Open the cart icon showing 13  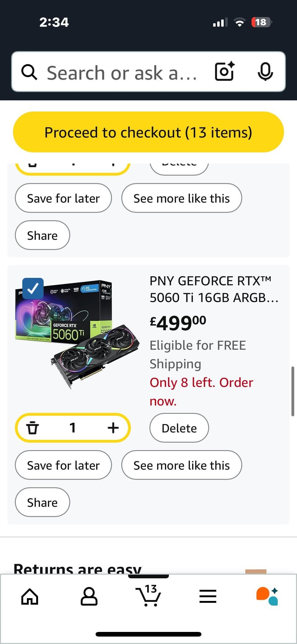148,595
